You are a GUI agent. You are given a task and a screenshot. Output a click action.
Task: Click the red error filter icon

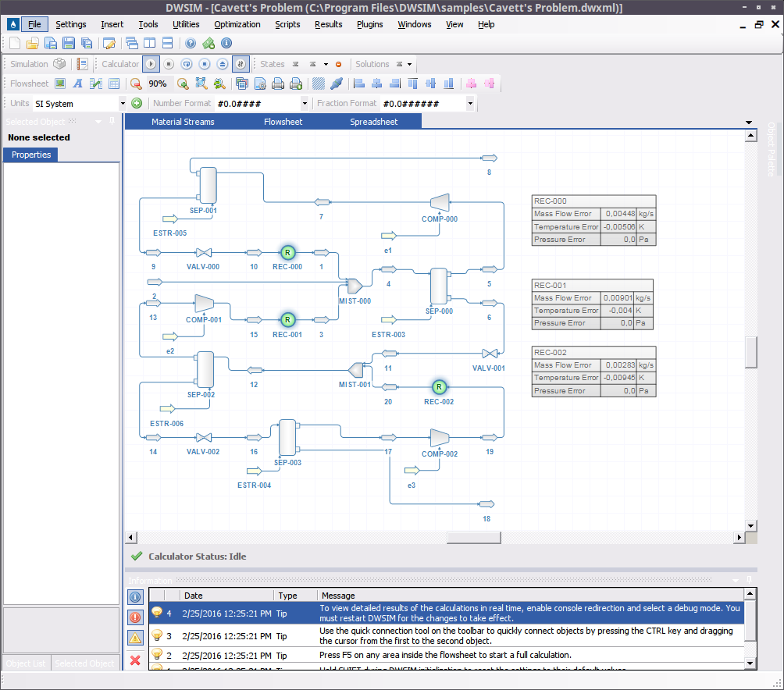click(x=135, y=617)
